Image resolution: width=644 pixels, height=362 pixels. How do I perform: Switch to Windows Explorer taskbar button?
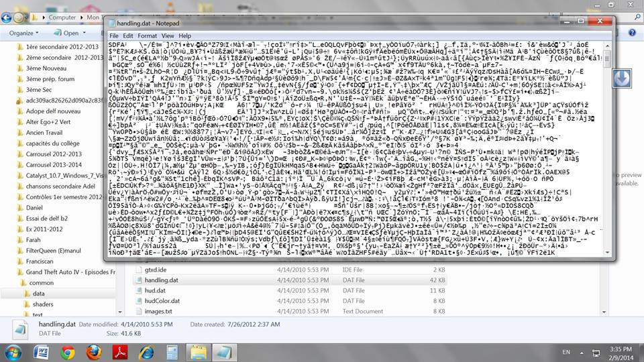tap(198, 353)
